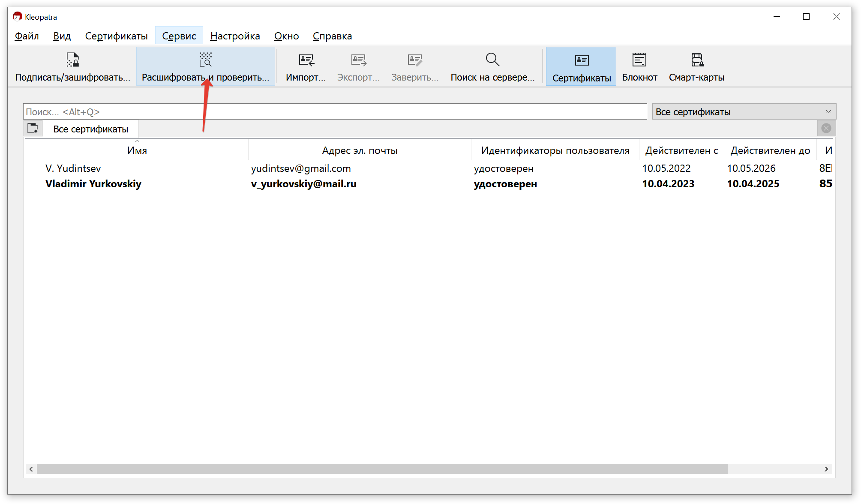Open the Справка menu
The width and height of the screenshot is (861, 504).
point(332,36)
